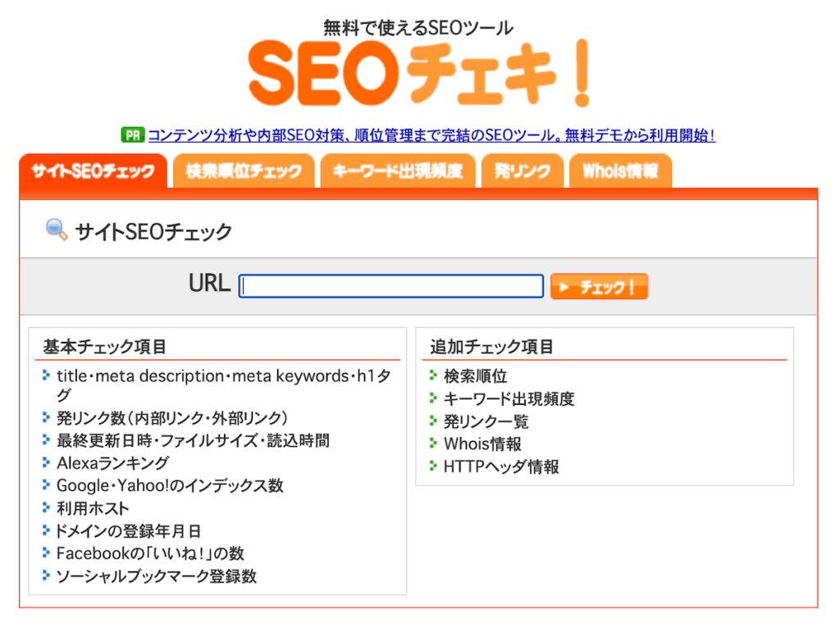Open the Whois情報 tab
Viewport: 840px width, 623px height.
coord(620,172)
